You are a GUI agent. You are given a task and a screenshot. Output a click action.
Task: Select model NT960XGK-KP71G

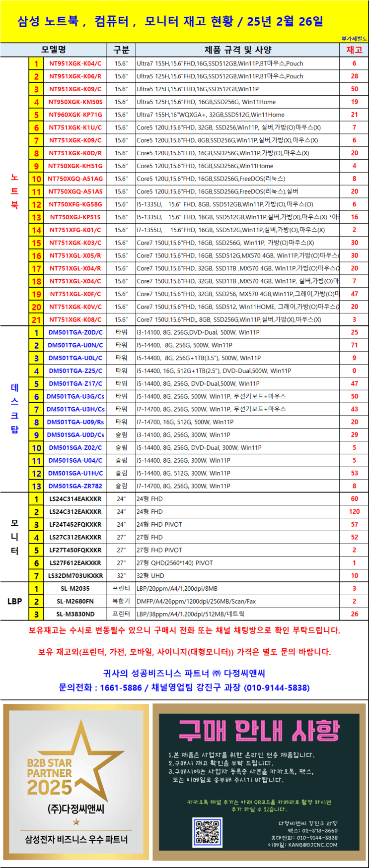[x=75, y=115]
